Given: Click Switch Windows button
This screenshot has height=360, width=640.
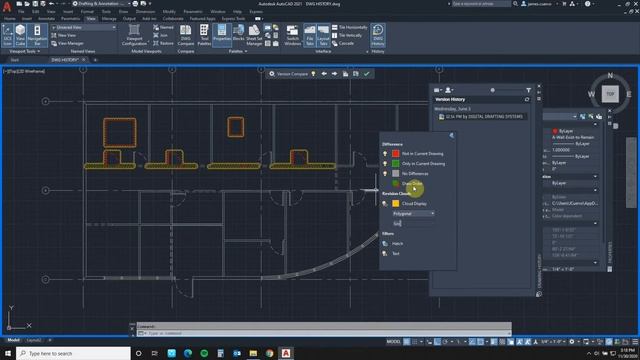Looking at the screenshot, I should tap(292, 35).
